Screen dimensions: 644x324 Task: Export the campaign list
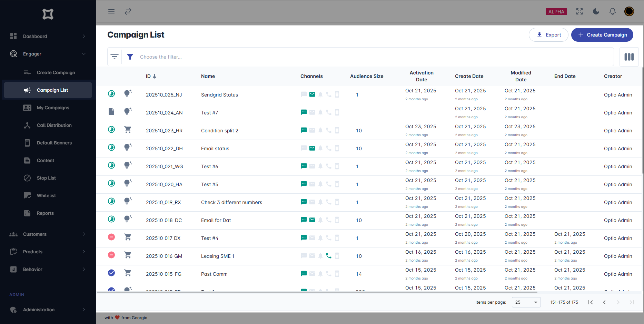tap(548, 35)
